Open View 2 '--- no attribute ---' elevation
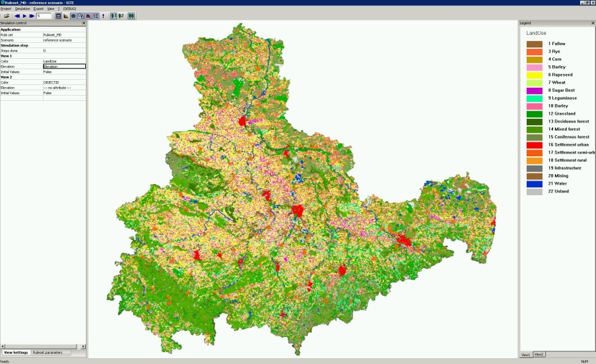Viewport: 596px width, 364px height. [64, 88]
